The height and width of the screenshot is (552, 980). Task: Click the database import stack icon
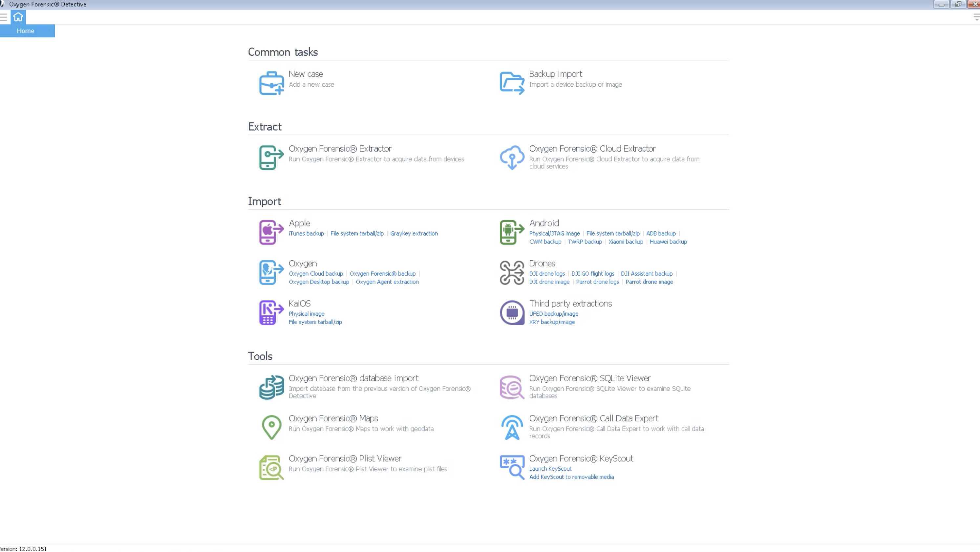pos(271,387)
